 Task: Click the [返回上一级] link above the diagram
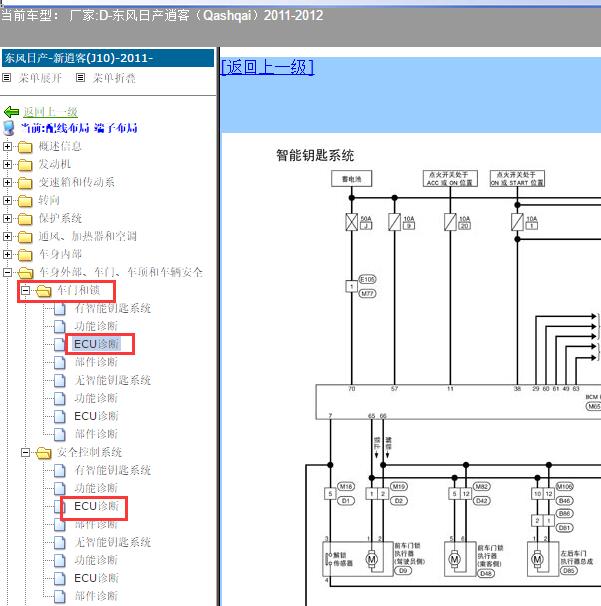(267, 67)
